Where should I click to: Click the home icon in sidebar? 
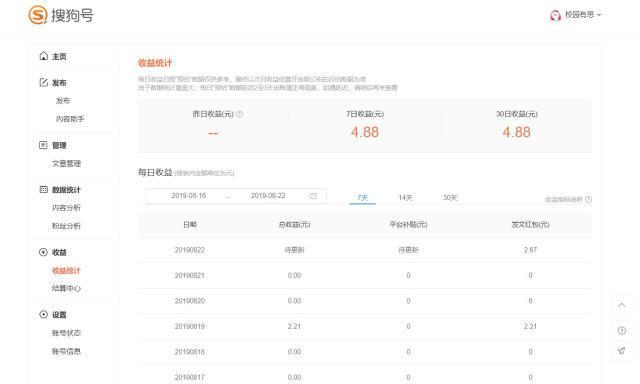43,56
